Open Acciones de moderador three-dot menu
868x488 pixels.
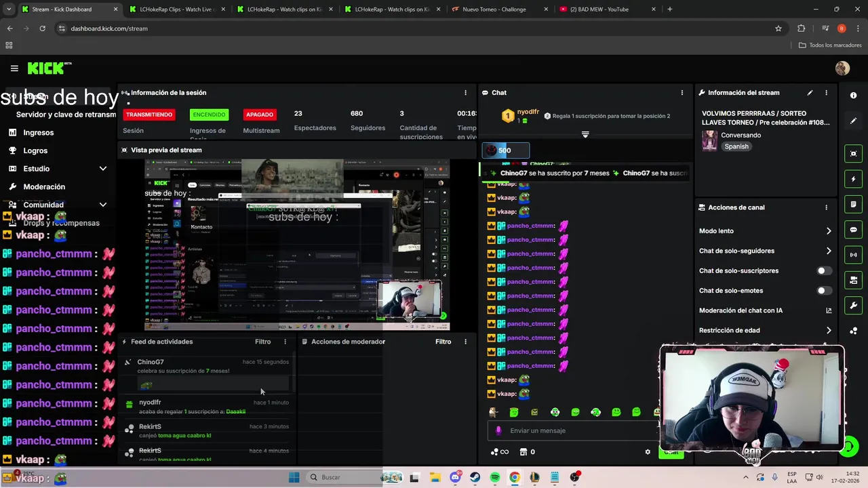(x=465, y=342)
